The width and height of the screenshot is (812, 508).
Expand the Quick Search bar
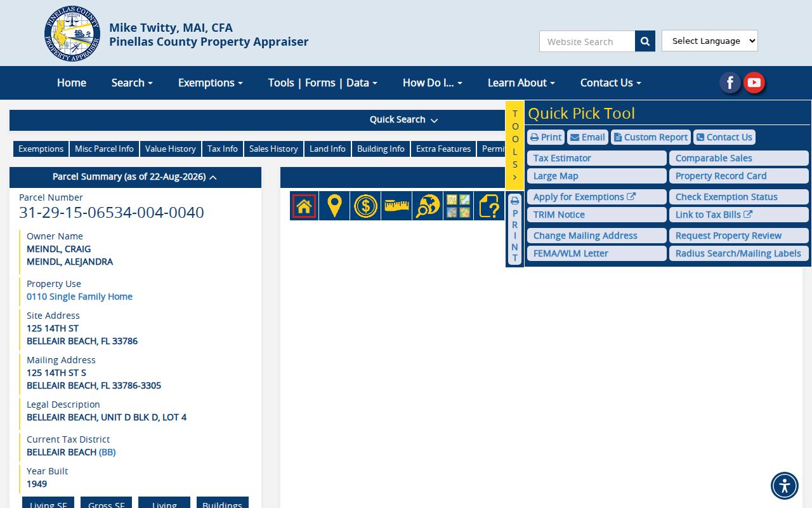click(x=404, y=120)
